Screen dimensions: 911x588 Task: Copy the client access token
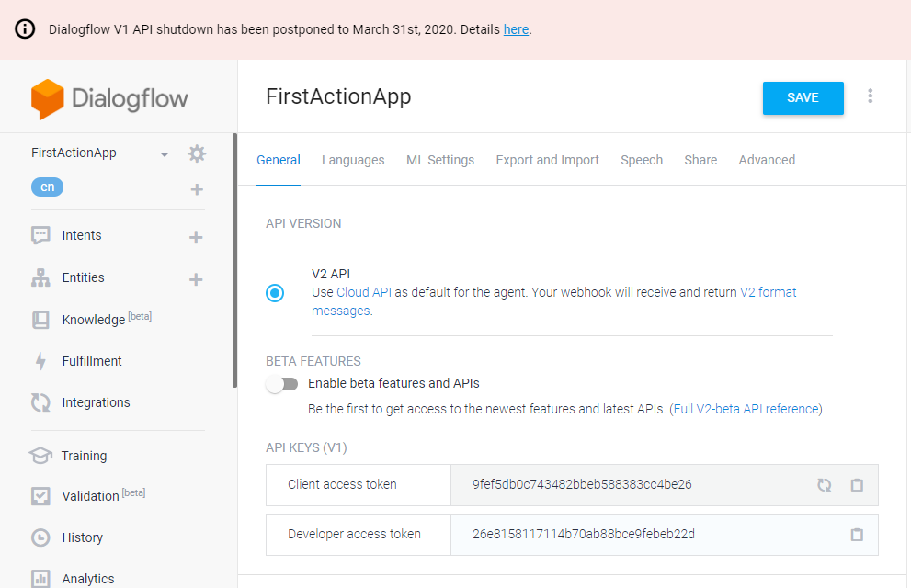[x=857, y=485]
